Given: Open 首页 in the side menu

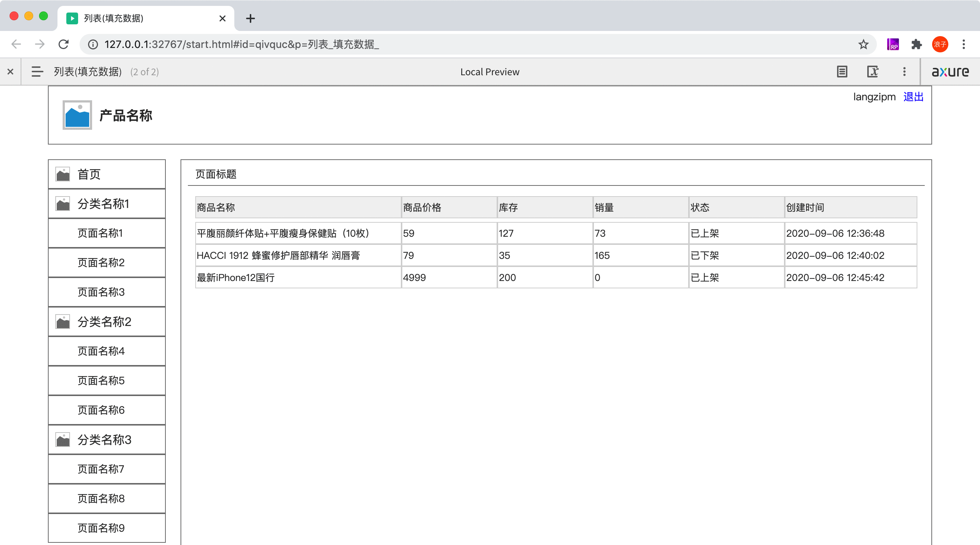Looking at the screenshot, I should click(x=107, y=174).
